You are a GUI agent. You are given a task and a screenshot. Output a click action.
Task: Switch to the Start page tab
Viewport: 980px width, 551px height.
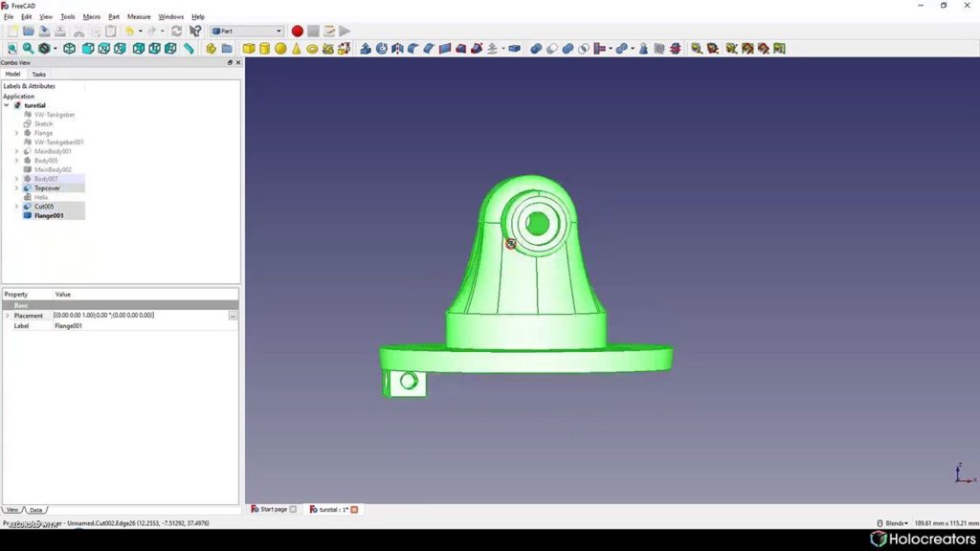click(274, 510)
